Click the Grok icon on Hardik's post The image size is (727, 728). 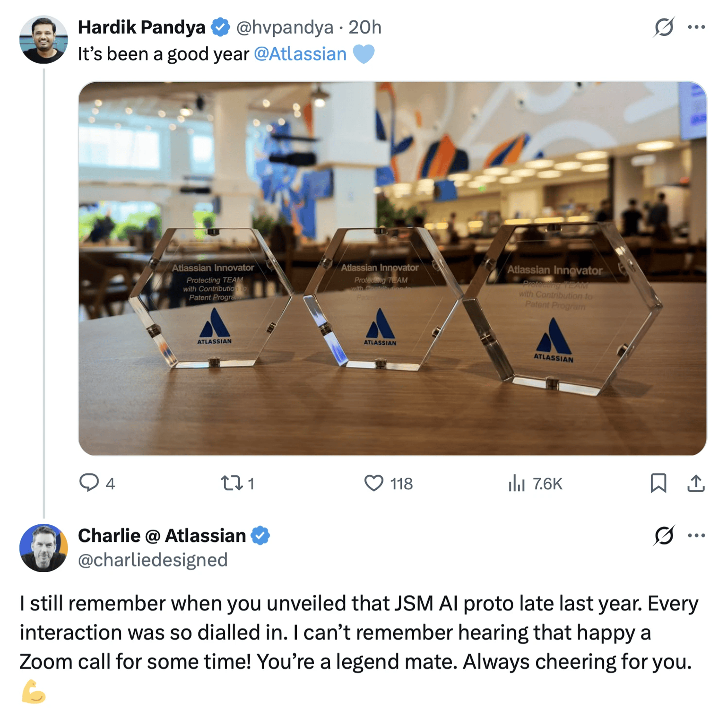pyautogui.click(x=664, y=27)
